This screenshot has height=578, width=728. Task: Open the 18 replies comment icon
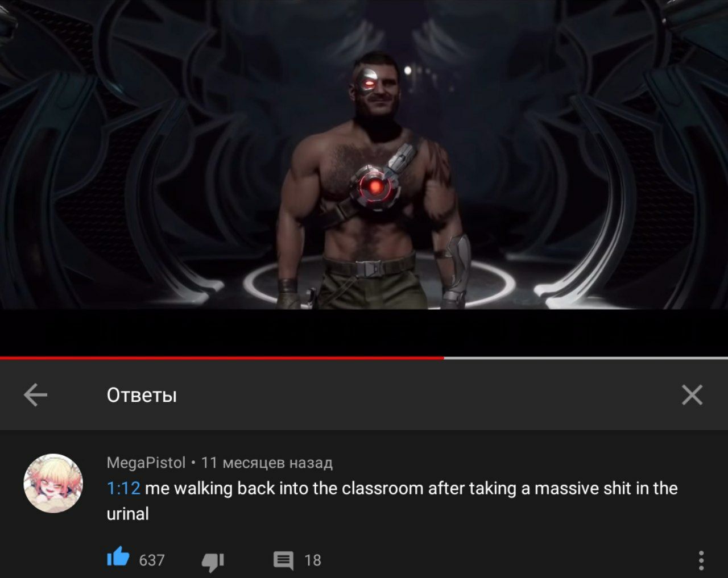pos(283,560)
